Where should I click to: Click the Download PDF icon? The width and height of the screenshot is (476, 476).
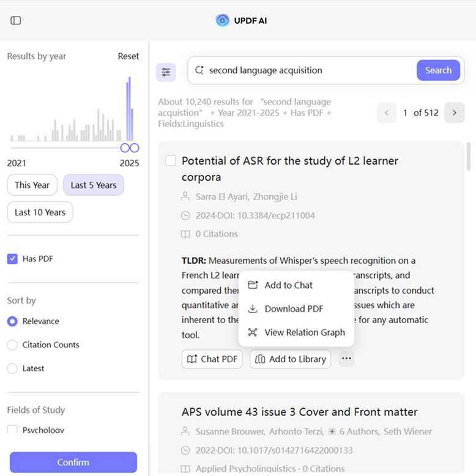(253, 309)
